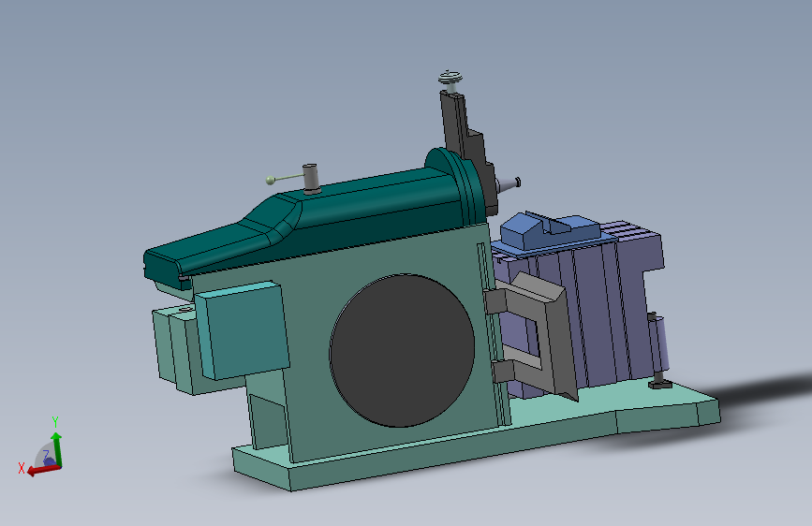Image resolution: width=812 pixels, height=526 pixels.
Task: Select the small bolt on the base plate
Action: (x=659, y=384)
